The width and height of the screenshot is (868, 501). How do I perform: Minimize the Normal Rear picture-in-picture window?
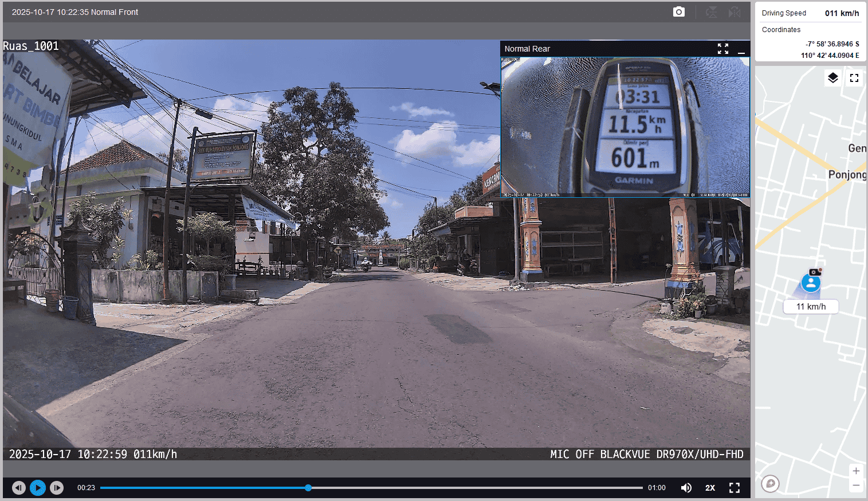[741, 49]
